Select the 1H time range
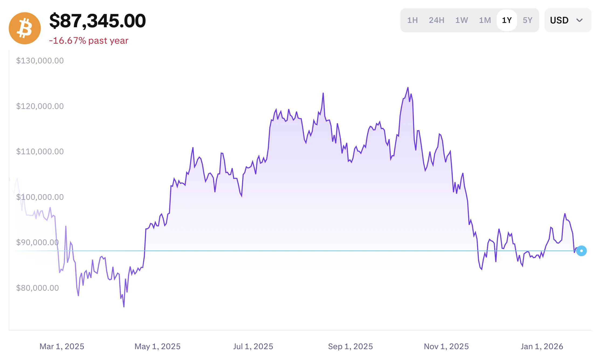 [412, 20]
